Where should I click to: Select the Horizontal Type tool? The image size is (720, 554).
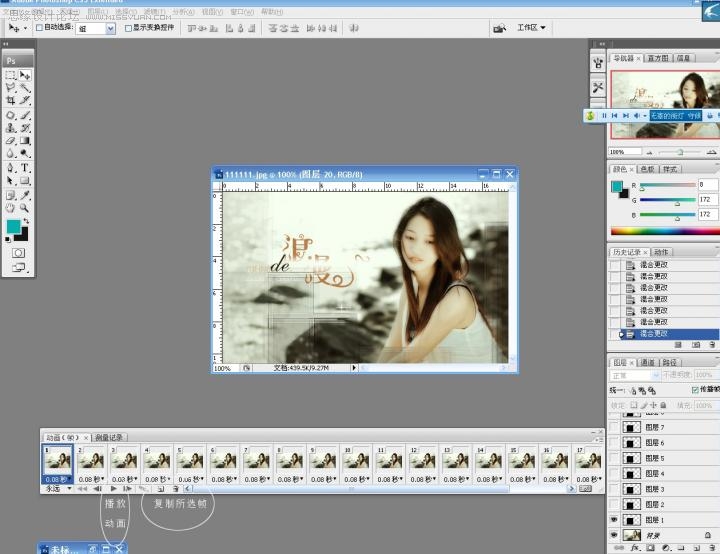click(x=25, y=168)
